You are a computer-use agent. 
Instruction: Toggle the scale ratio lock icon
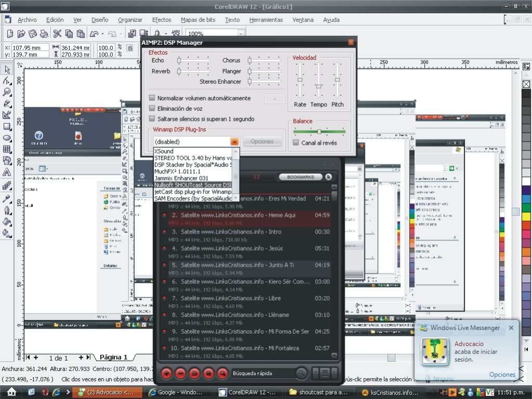pyautogui.click(x=130, y=48)
